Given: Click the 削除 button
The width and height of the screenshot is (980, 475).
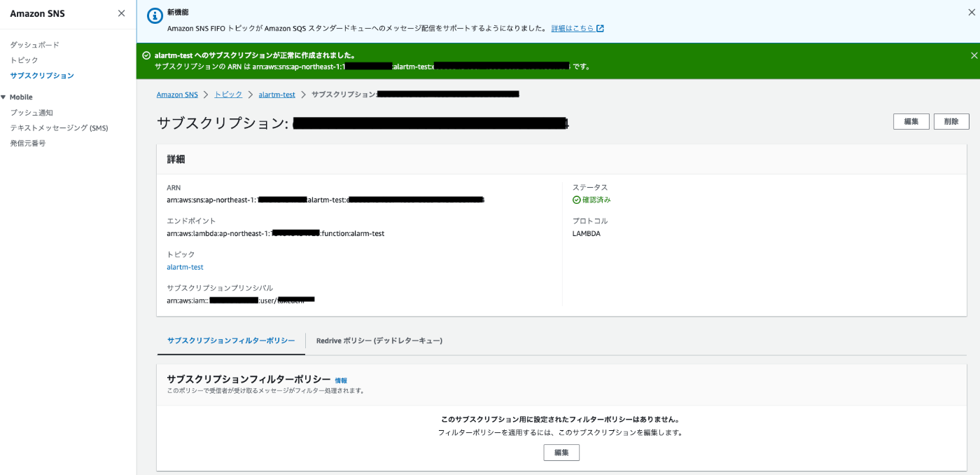Looking at the screenshot, I should [951, 121].
